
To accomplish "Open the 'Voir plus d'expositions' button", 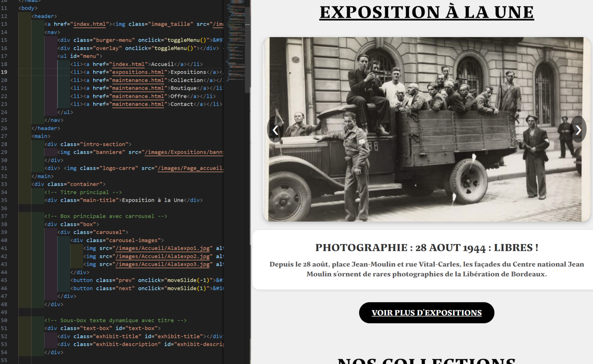I will pos(427,313).
